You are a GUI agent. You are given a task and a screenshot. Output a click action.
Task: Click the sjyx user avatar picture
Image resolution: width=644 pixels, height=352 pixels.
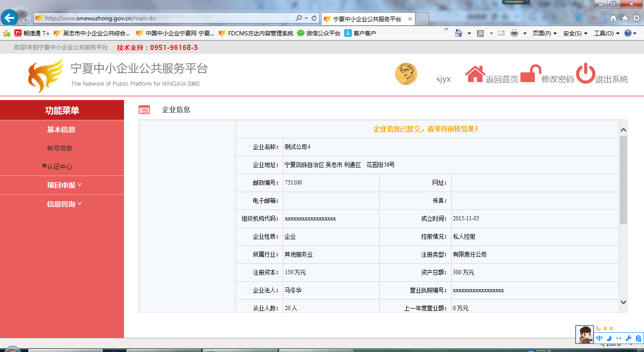pyautogui.click(x=406, y=74)
